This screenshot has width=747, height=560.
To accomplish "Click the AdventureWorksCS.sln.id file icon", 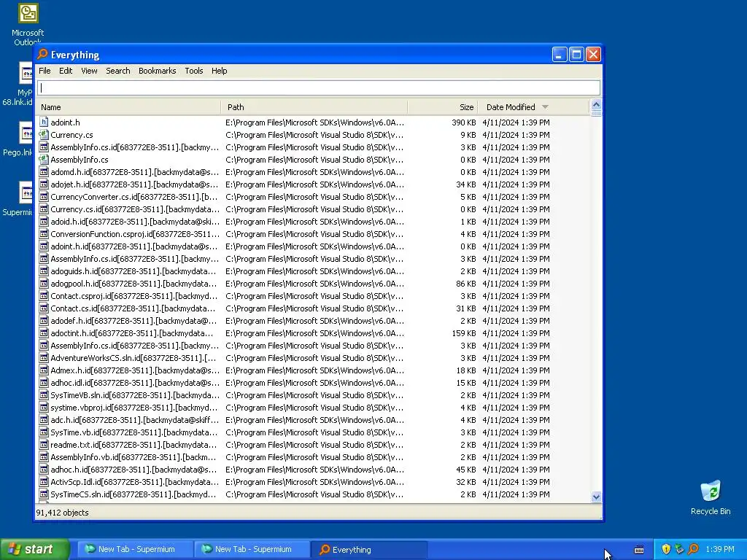I will click(x=44, y=357).
